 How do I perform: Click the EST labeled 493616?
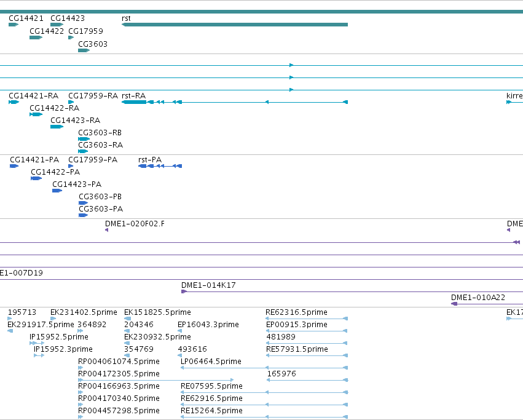(192, 349)
